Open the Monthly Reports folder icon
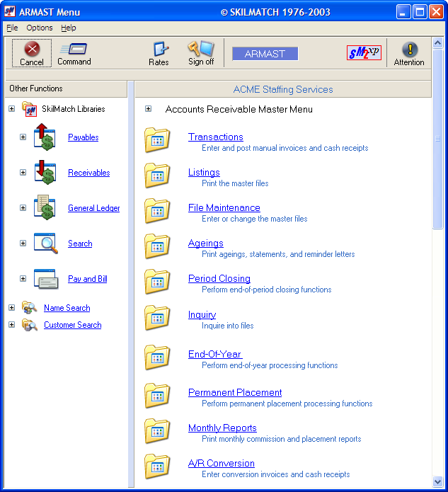The image size is (448, 492). click(157, 431)
